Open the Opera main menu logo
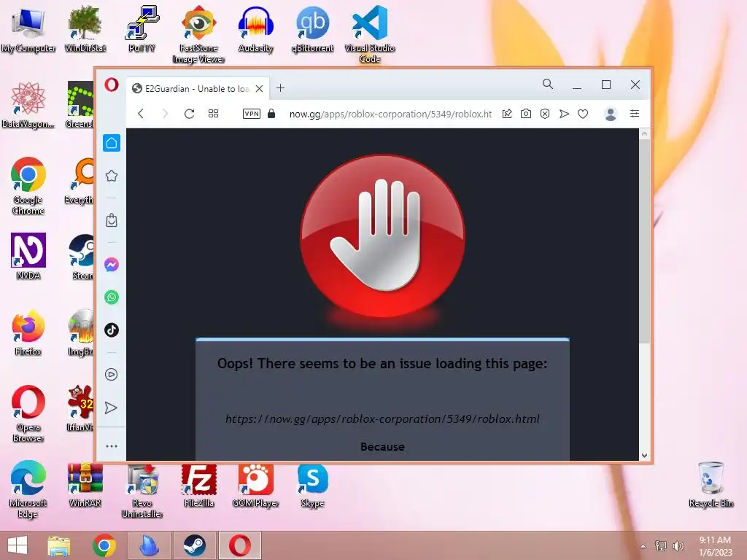Viewport: 747px width, 560px height. tap(112, 85)
